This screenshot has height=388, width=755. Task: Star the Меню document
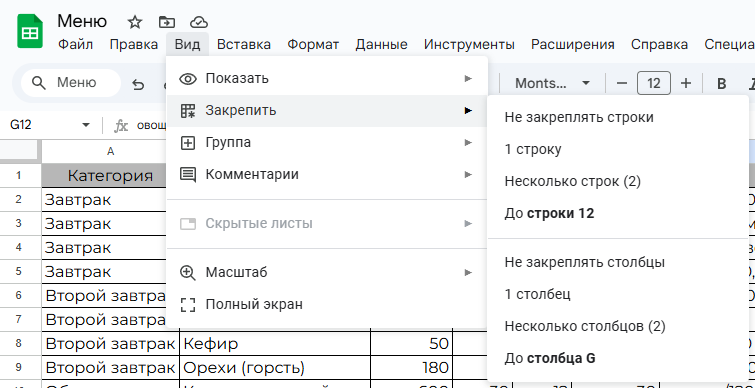[135, 22]
